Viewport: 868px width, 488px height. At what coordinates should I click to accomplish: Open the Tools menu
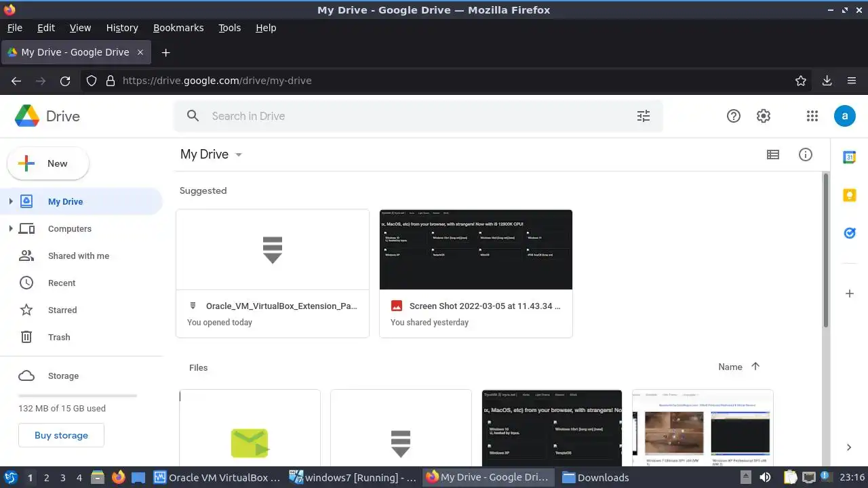[229, 28]
